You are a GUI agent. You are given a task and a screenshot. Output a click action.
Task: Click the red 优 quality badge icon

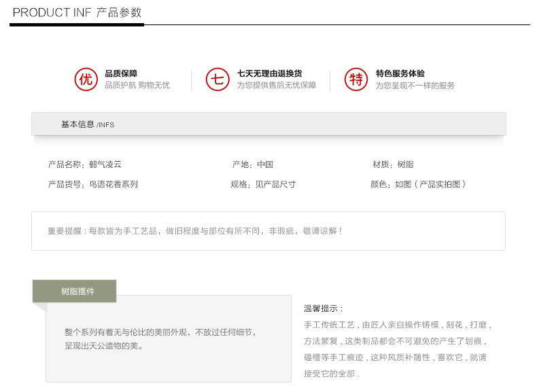click(85, 79)
